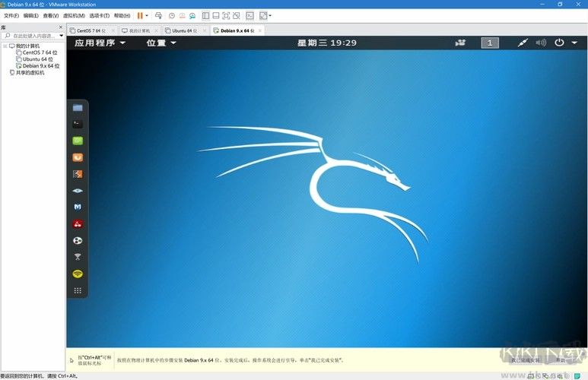Click the screen recorder camera icon
588x380 pixels.
coord(460,43)
